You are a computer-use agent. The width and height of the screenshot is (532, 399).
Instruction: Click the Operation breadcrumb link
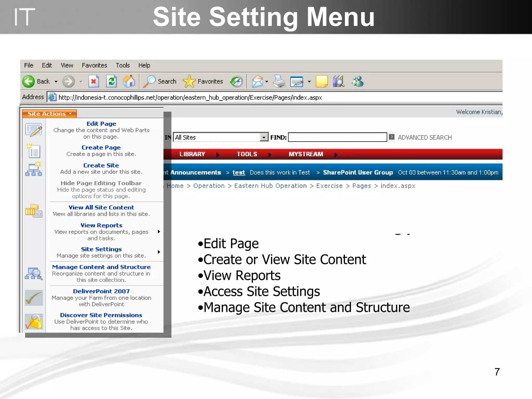(x=209, y=186)
